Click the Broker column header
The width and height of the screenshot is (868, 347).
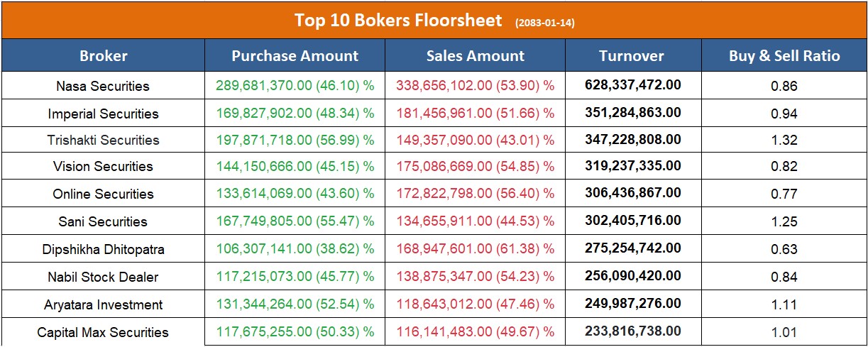(104, 55)
